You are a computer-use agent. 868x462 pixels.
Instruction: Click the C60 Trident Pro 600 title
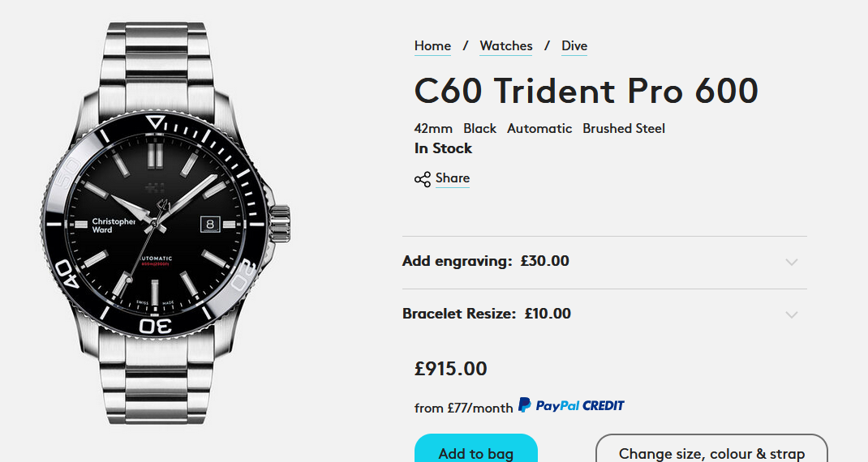click(586, 91)
